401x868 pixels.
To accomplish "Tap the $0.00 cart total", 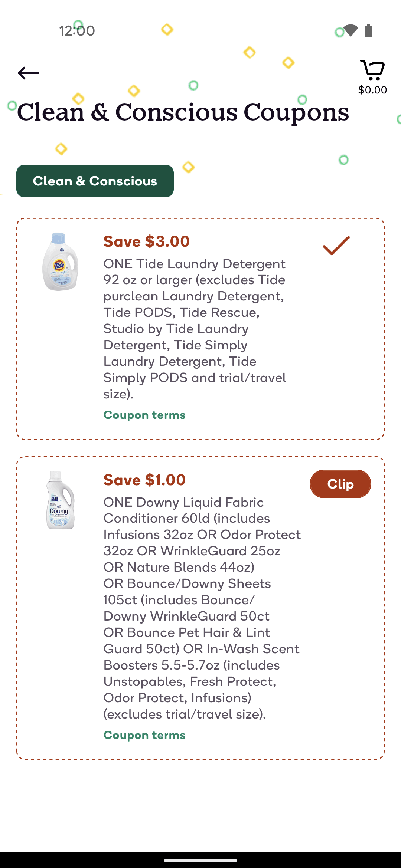I will 372,90.
